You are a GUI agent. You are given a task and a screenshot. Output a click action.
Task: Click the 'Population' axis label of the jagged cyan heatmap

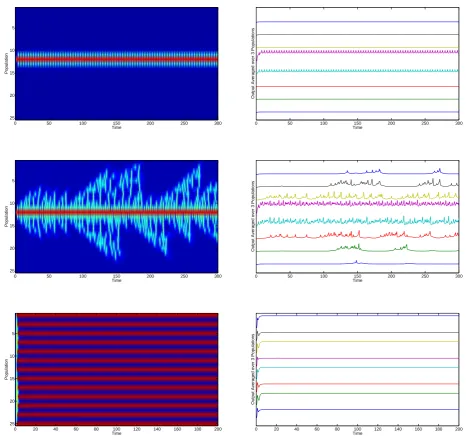click(6, 216)
